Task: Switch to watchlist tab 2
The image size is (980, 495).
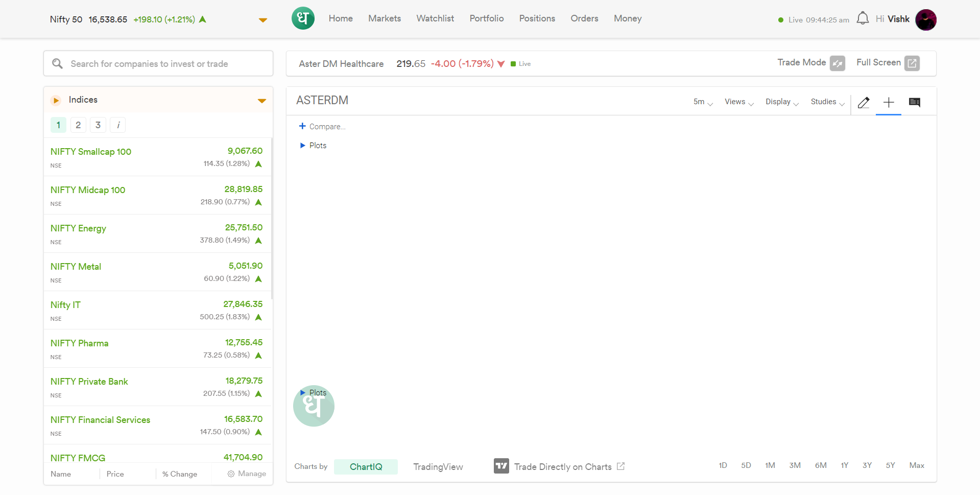Action: [78, 125]
